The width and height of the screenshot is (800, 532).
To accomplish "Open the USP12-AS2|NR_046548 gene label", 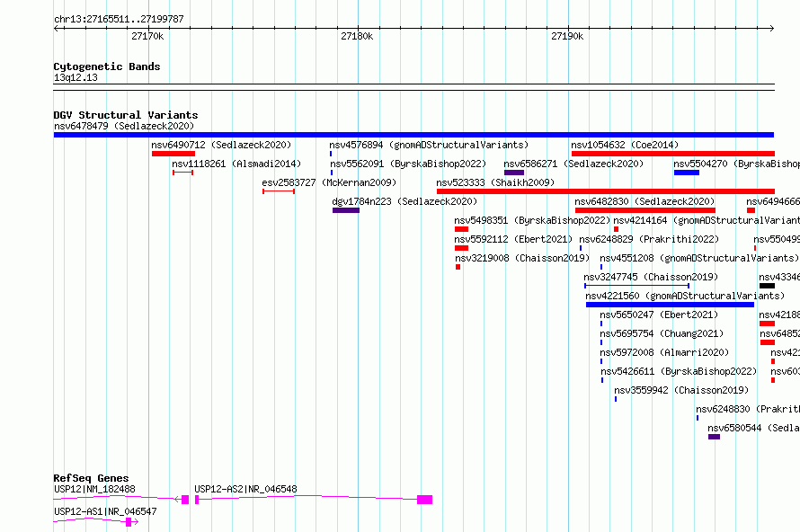I will [x=246, y=489].
